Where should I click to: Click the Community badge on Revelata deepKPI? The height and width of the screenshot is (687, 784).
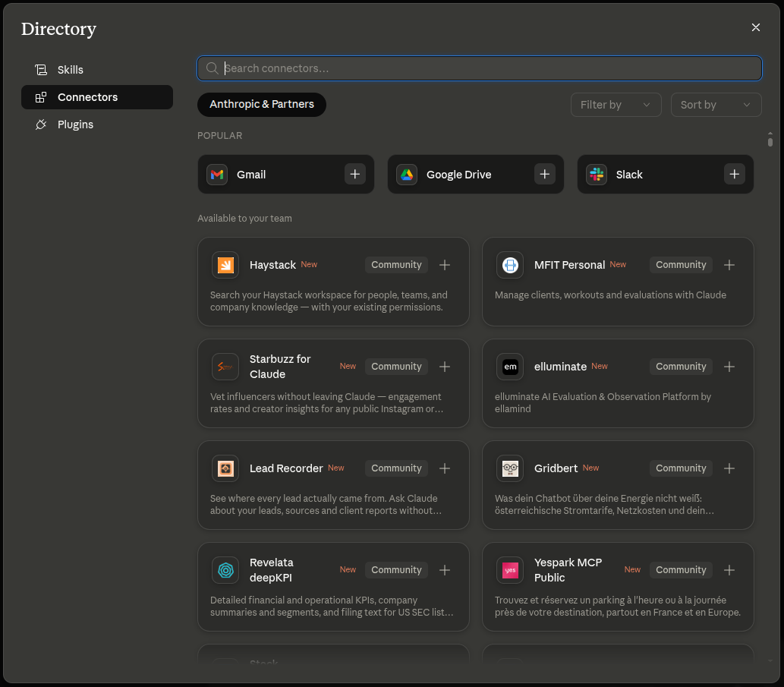[396, 570]
